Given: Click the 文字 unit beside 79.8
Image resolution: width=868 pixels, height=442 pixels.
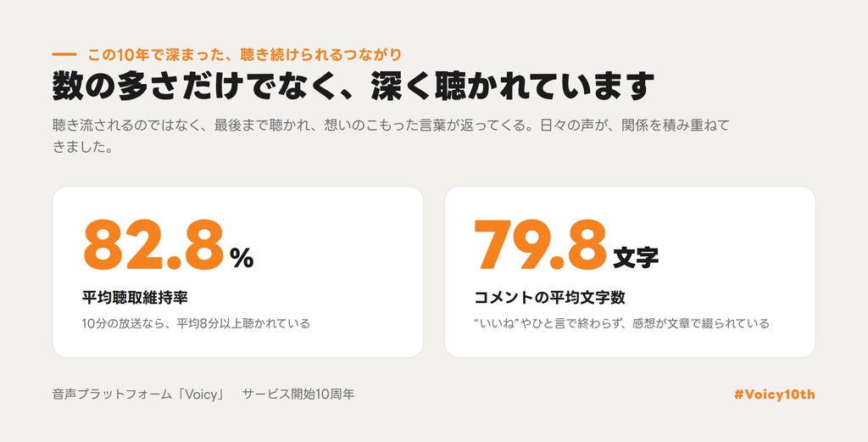Looking at the screenshot, I should pyautogui.click(x=636, y=258).
